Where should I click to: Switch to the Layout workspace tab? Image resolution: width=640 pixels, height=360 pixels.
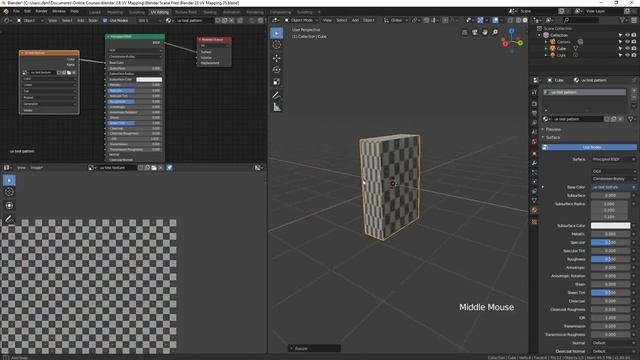(x=95, y=12)
